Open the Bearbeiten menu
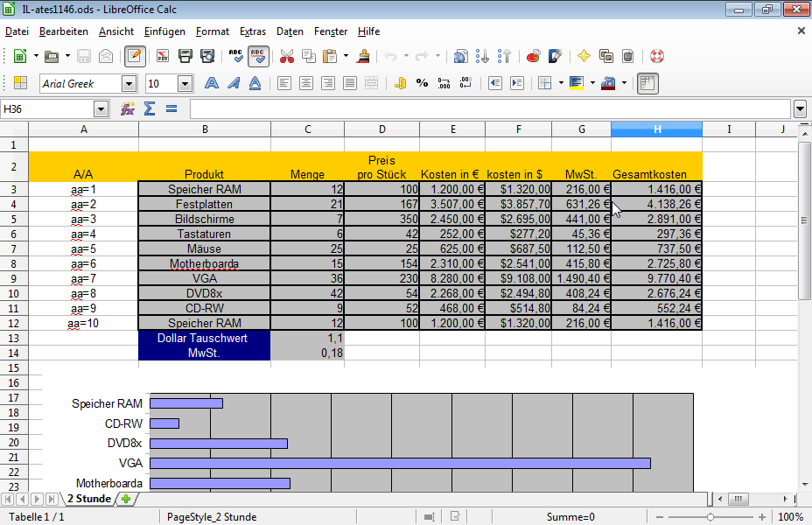The image size is (812, 525). 64,31
